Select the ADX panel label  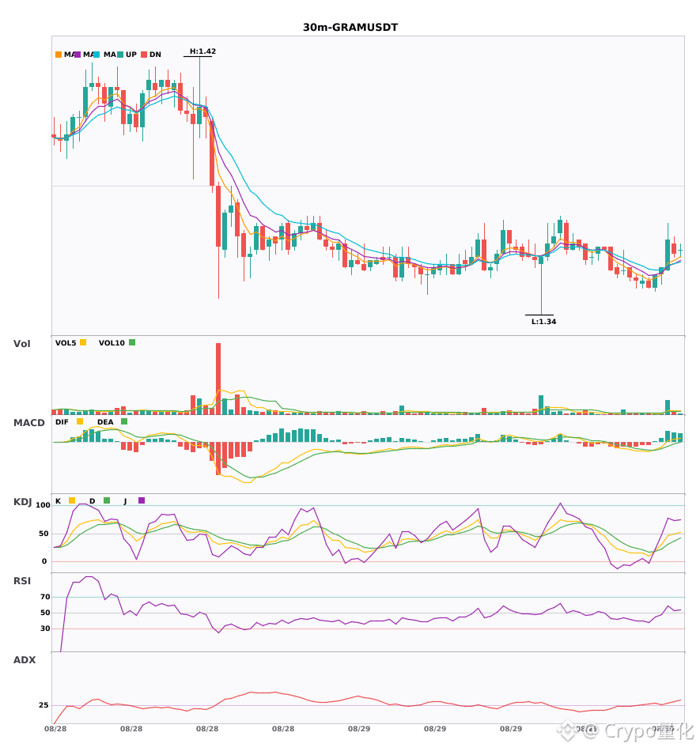point(25,660)
